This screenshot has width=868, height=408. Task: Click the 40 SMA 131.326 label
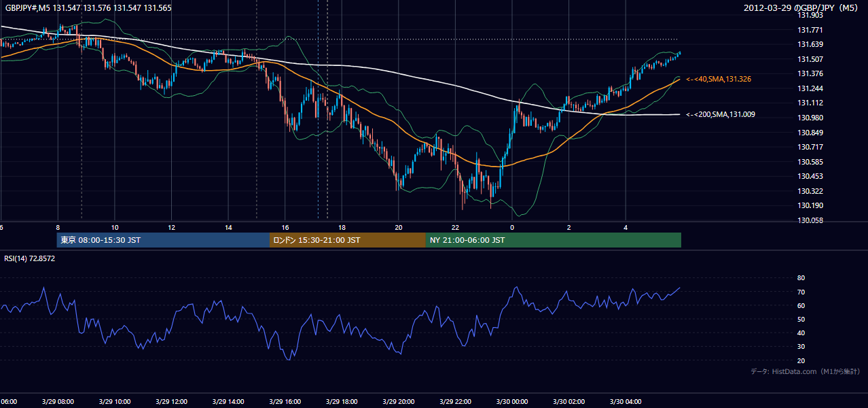click(719, 80)
